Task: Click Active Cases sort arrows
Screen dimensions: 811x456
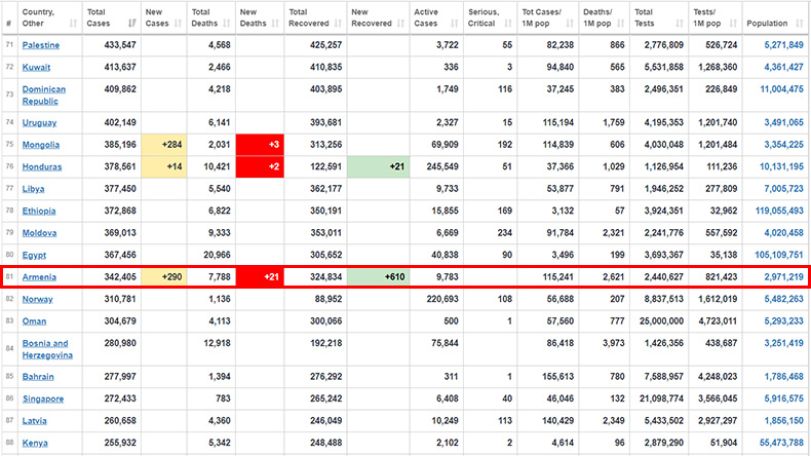Action: 455,23
